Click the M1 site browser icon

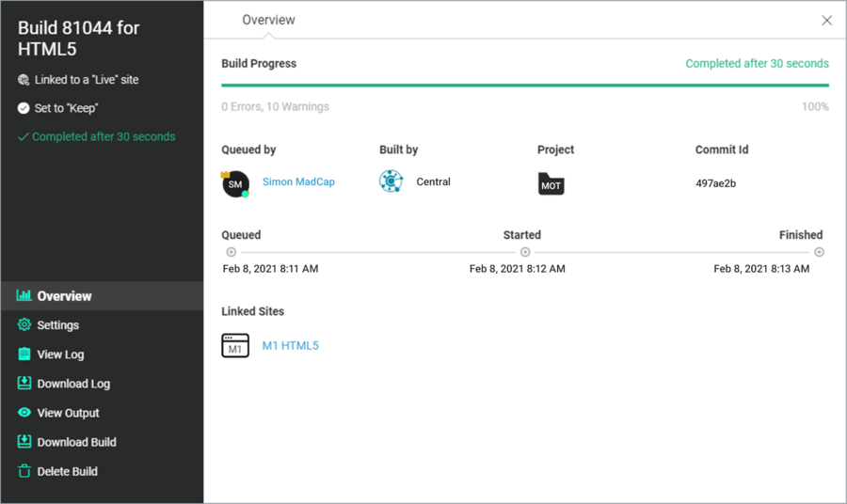(235, 345)
